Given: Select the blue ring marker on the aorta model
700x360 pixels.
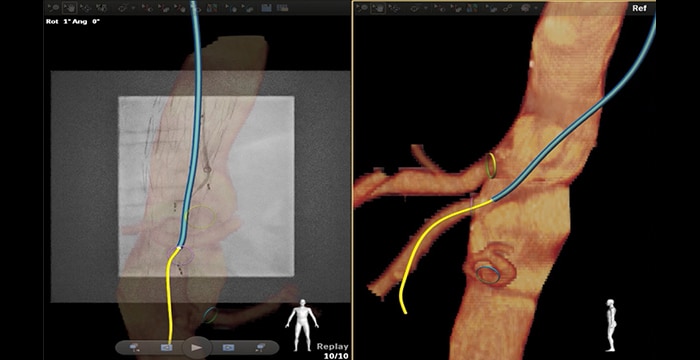Looking at the screenshot, I should tap(487, 275).
